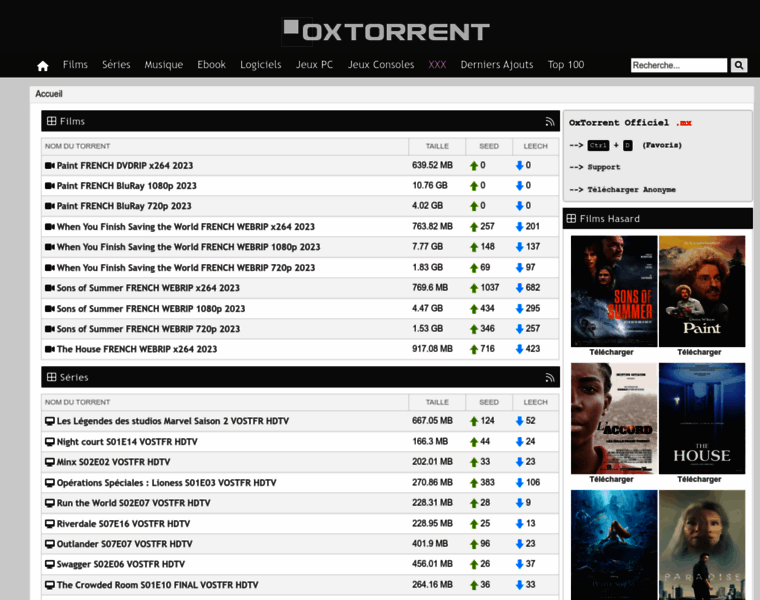The image size is (760, 600).
Task: Click the grid icon beside Séries header
Action: (51, 377)
